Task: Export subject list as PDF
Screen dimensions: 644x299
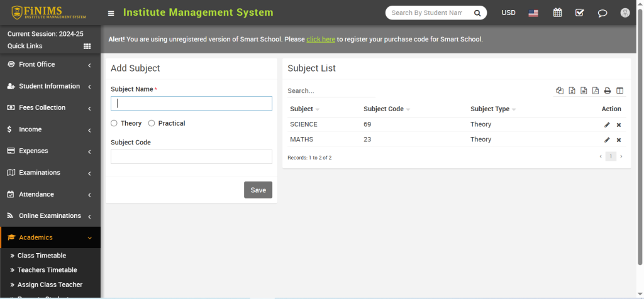Action: point(596,91)
